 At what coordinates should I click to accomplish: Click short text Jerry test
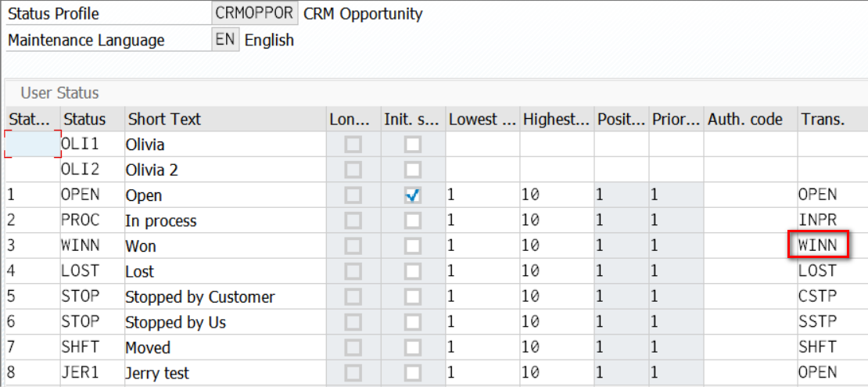pos(158,373)
